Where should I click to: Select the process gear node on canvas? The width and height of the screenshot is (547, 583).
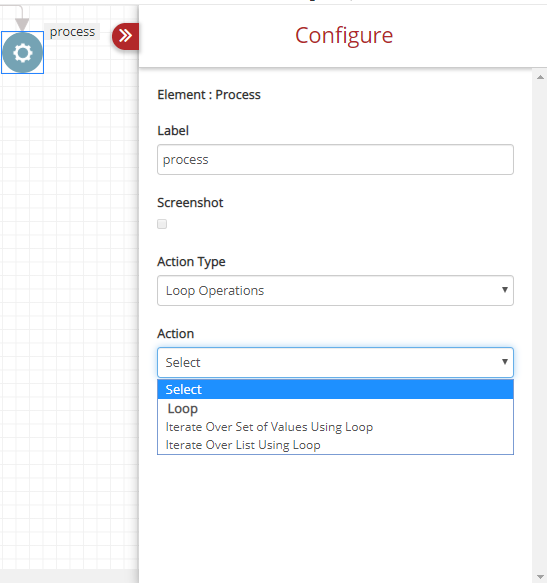[x=23, y=52]
